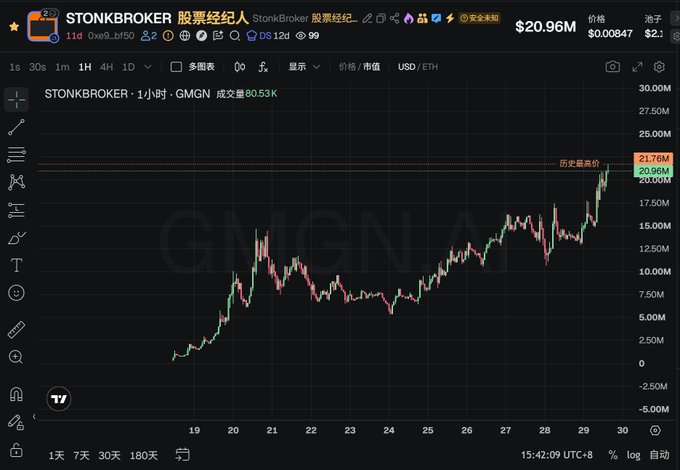Select the chart pattern drawing tool
Screen dimensions: 680x470
click(x=16, y=182)
